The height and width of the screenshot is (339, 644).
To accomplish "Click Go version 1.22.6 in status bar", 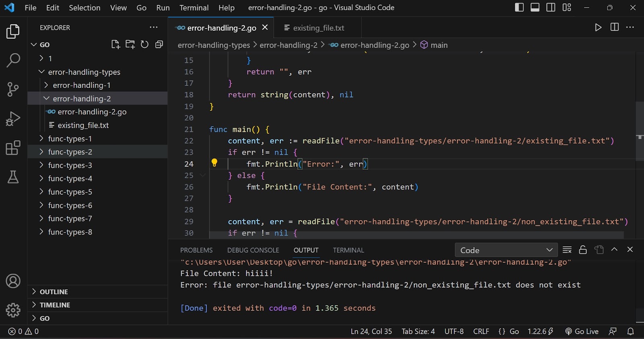I will pos(541,331).
